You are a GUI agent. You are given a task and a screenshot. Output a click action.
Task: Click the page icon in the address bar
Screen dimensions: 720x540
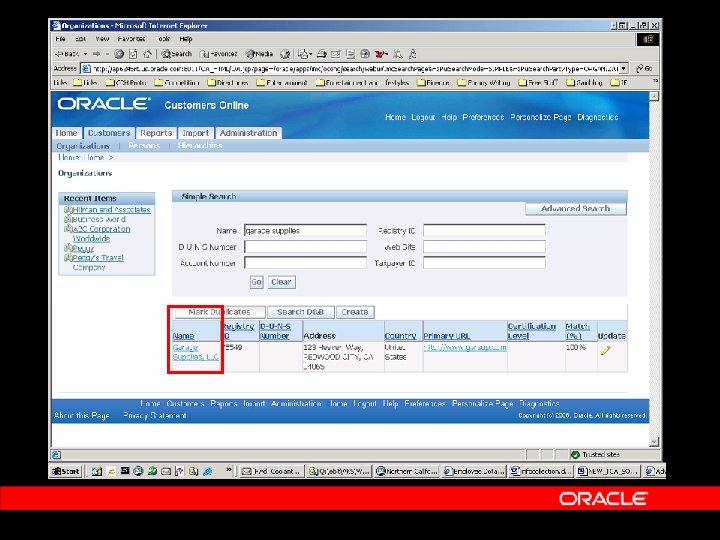[86, 68]
